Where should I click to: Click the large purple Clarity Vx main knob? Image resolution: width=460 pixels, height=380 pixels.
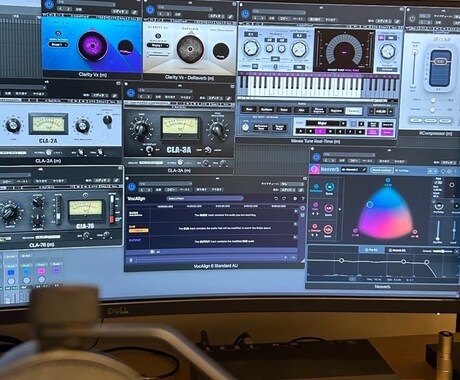pyautogui.click(x=93, y=46)
